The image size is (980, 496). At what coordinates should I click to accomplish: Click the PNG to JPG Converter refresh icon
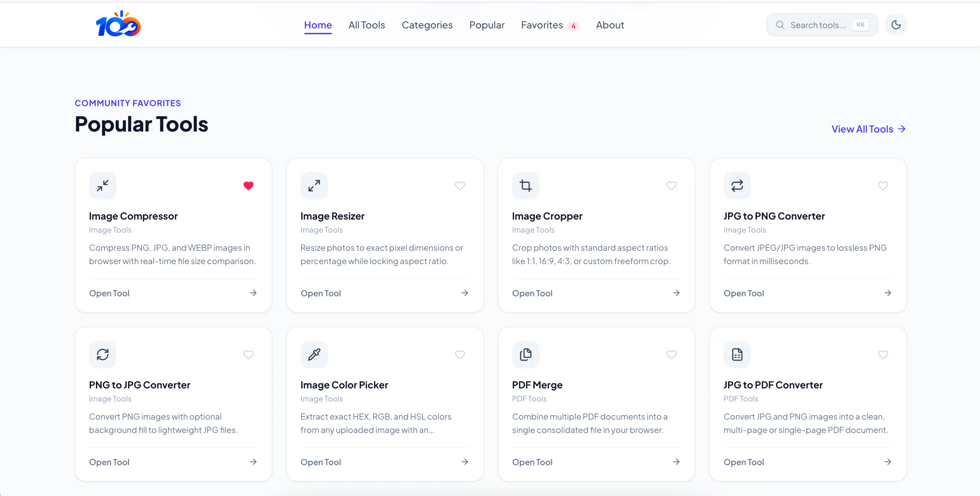(103, 355)
